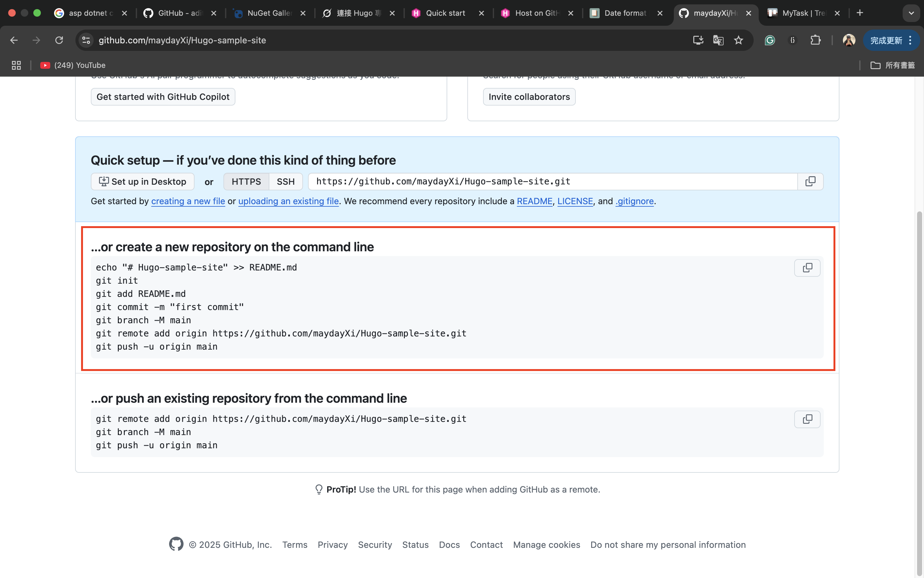
Task: Close the Quick start tab
Action: tap(481, 13)
